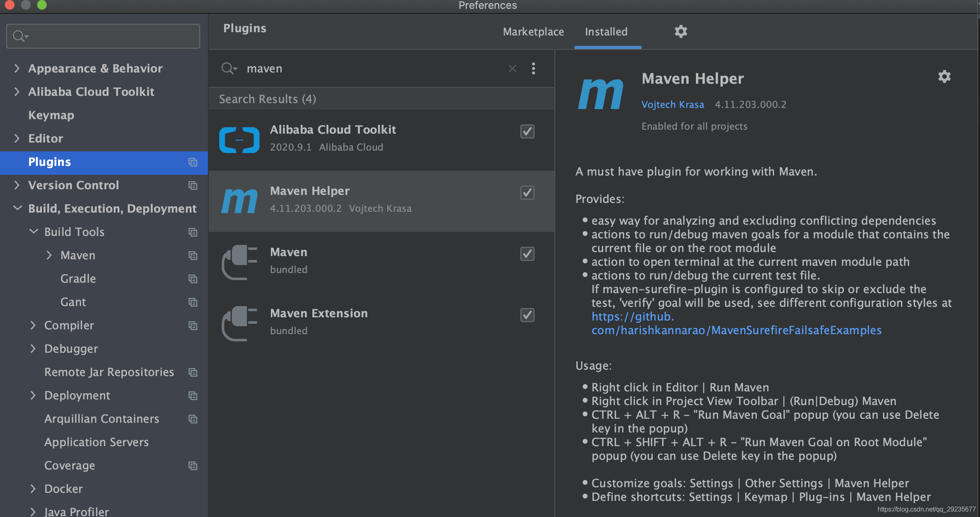Image resolution: width=980 pixels, height=517 pixels.
Task: Open the plugin search options kebab menu
Action: tap(533, 69)
